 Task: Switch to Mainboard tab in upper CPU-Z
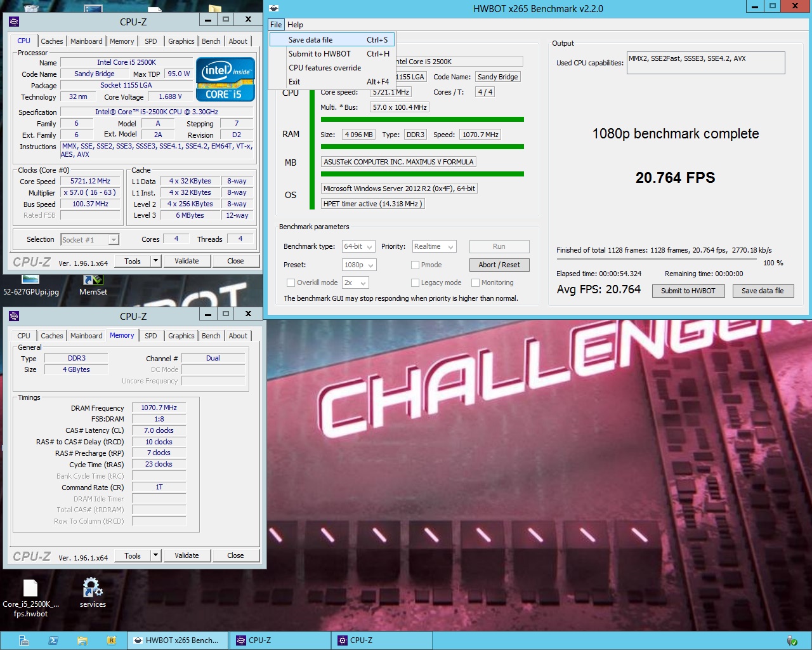(86, 41)
